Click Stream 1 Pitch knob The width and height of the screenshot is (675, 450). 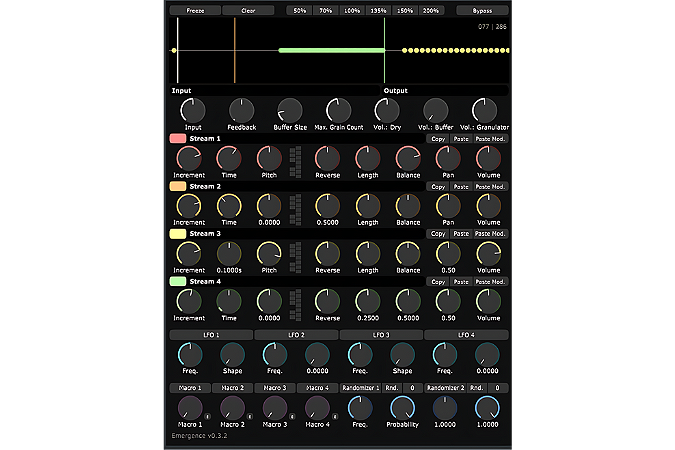pyautogui.click(x=269, y=158)
